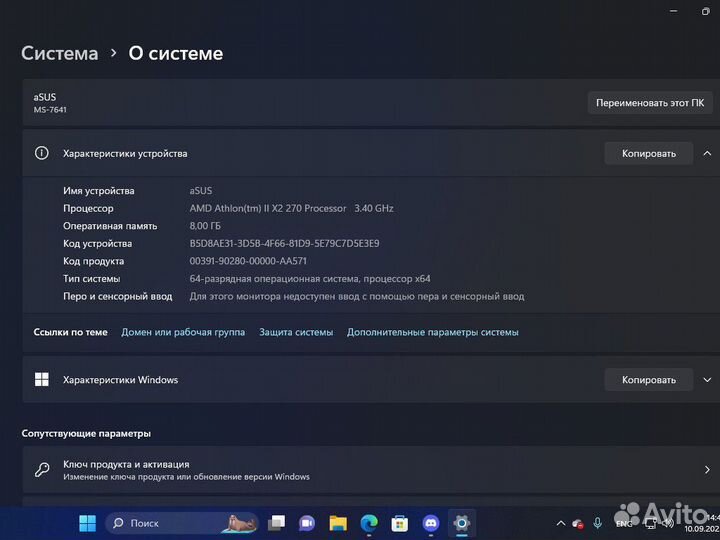Open Discord from the taskbar
This screenshot has height=540, width=720.
(431, 523)
